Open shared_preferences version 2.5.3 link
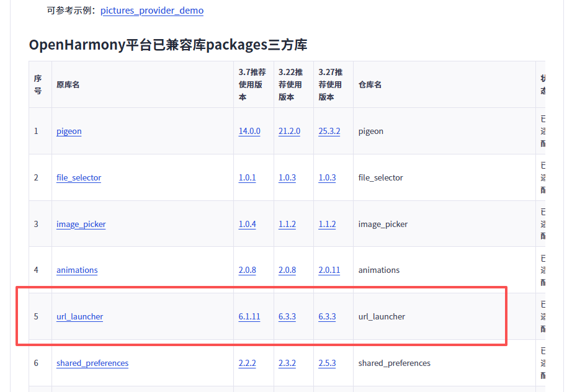572x392 pixels. pyautogui.click(x=327, y=363)
